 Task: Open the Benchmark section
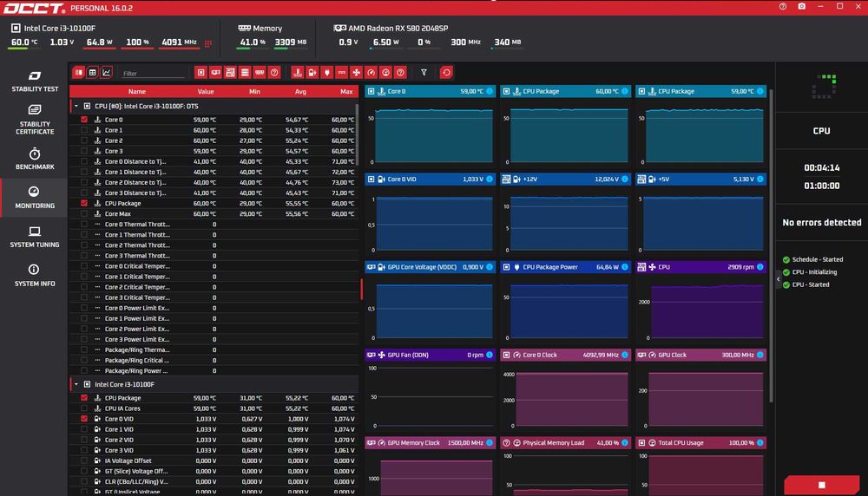click(x=35, y=159)
